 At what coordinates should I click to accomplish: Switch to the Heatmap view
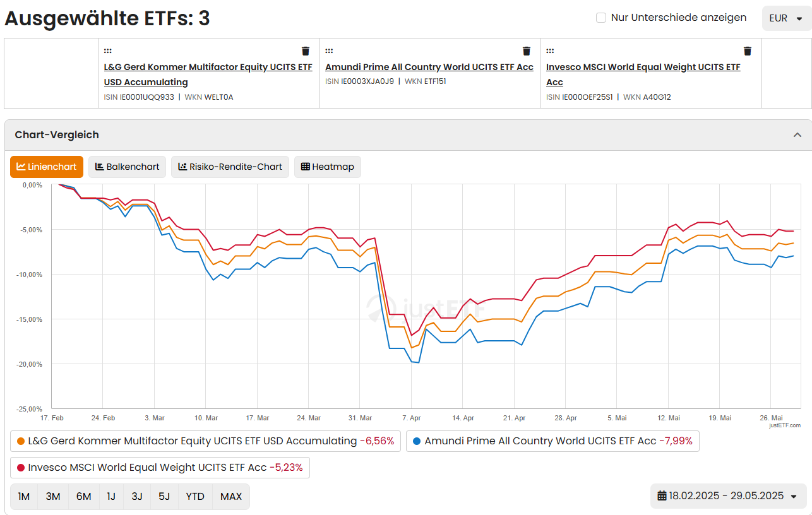coord(328,167)
